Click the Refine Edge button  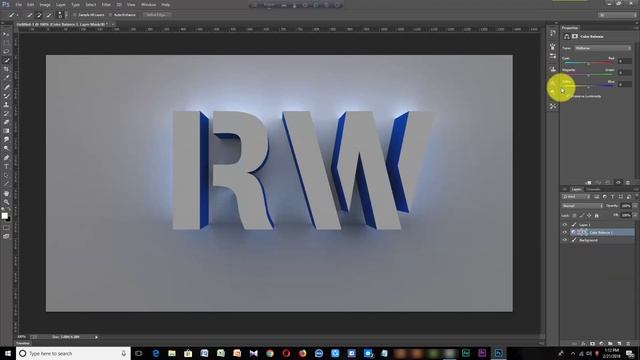click(157, 15)
